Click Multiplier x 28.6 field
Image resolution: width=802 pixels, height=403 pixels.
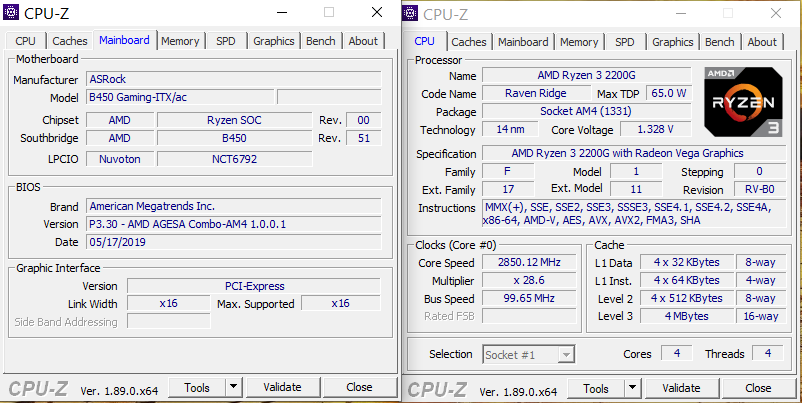(529, 280)
